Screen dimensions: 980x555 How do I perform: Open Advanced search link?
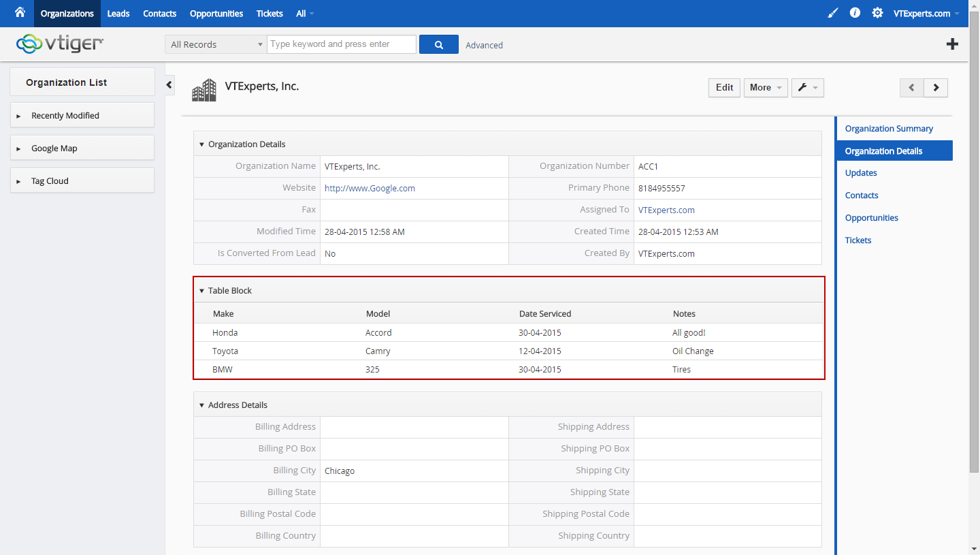point(485,45)
